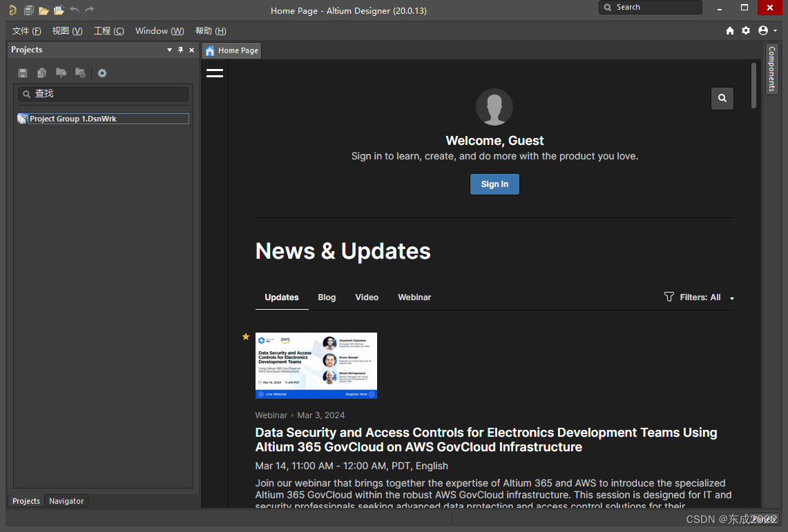Click Compile documents icon in Projects panel
Screen dimensions: 788x532
41,73
